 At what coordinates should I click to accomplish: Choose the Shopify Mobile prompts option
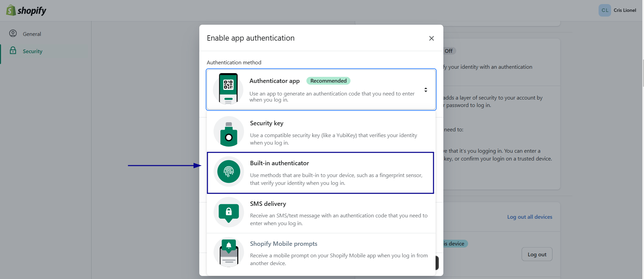321,254
